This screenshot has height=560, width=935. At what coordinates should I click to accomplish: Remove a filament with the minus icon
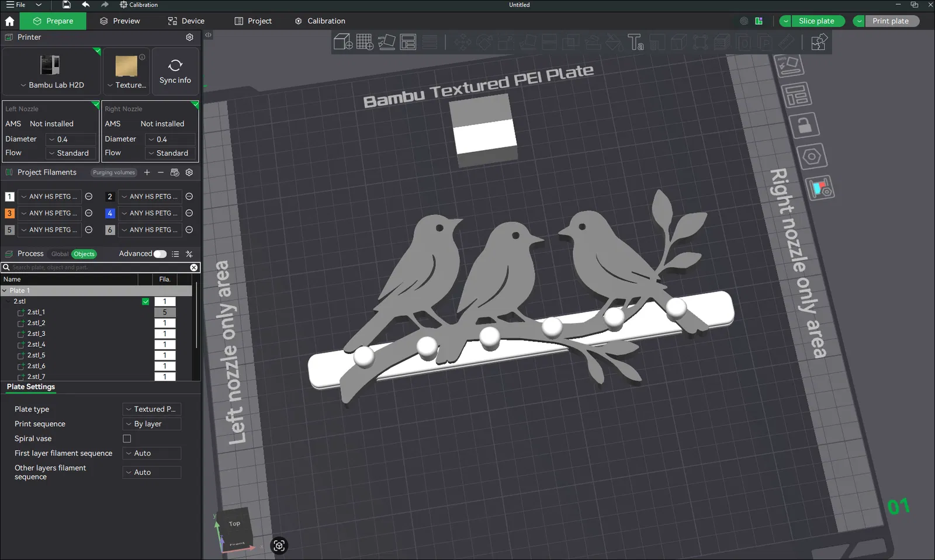pyautogui.click(x=161, y=172)
